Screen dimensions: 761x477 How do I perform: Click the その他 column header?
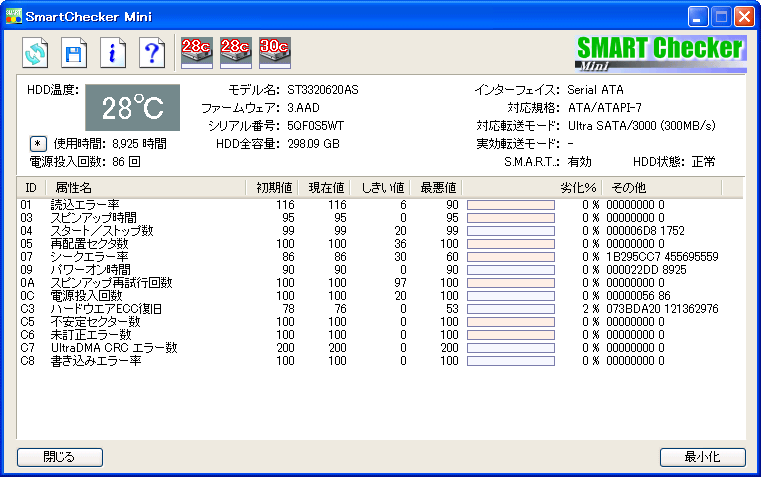662,187
